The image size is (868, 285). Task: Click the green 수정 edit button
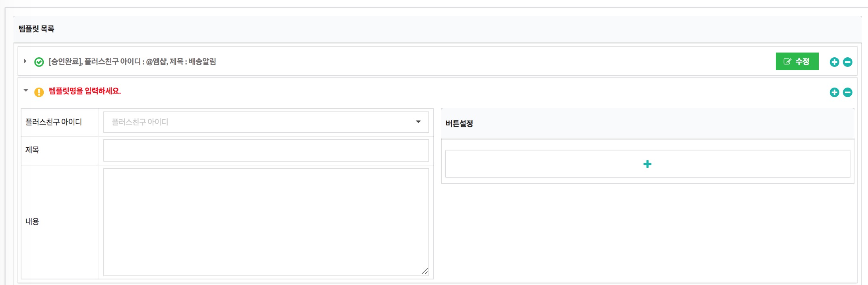tap(797, 61)
